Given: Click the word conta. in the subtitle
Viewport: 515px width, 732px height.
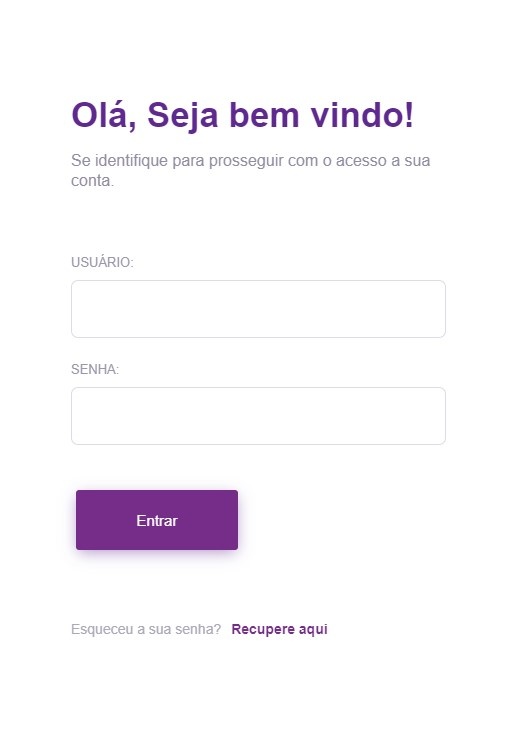Looking at the screenshot, I should [92, 181].
